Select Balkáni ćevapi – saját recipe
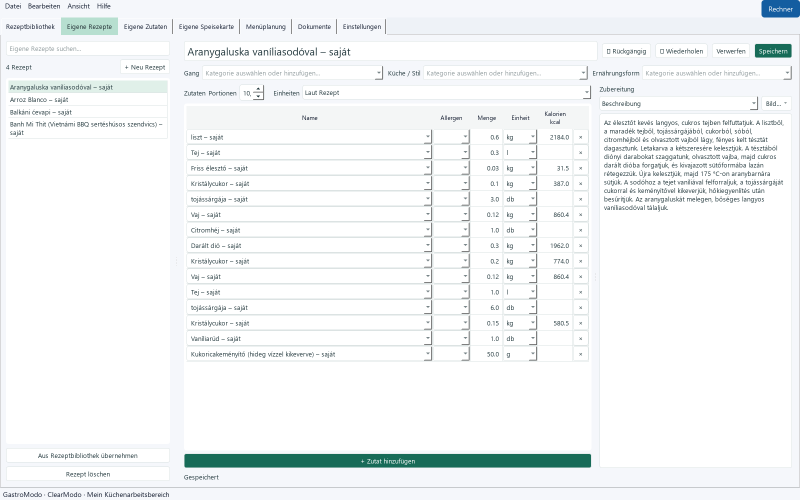 coord(88,112)
